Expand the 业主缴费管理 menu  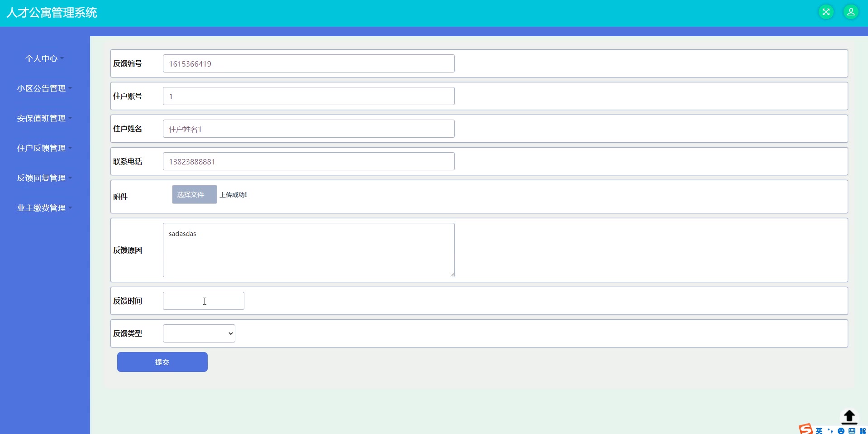(44, 208)
